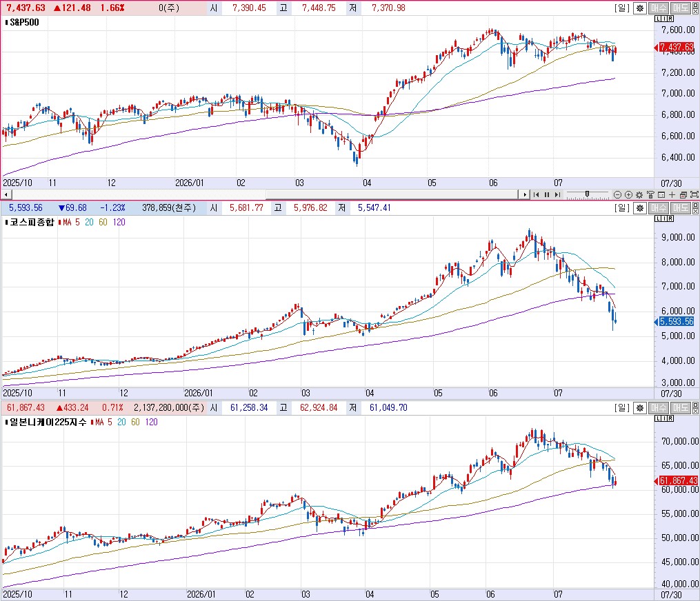700x601 pixels.
Task: Click MA 120 legend in Nikkei chart
Action: 151,422
